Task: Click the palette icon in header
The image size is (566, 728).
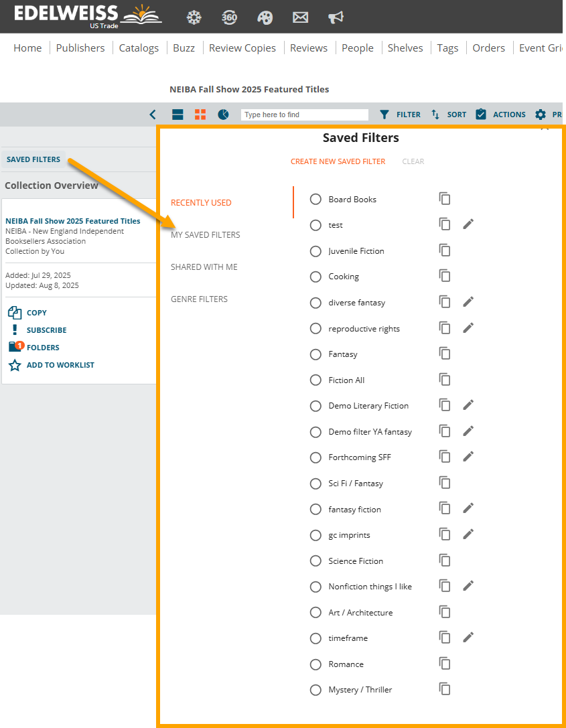Action: [265, 17]
